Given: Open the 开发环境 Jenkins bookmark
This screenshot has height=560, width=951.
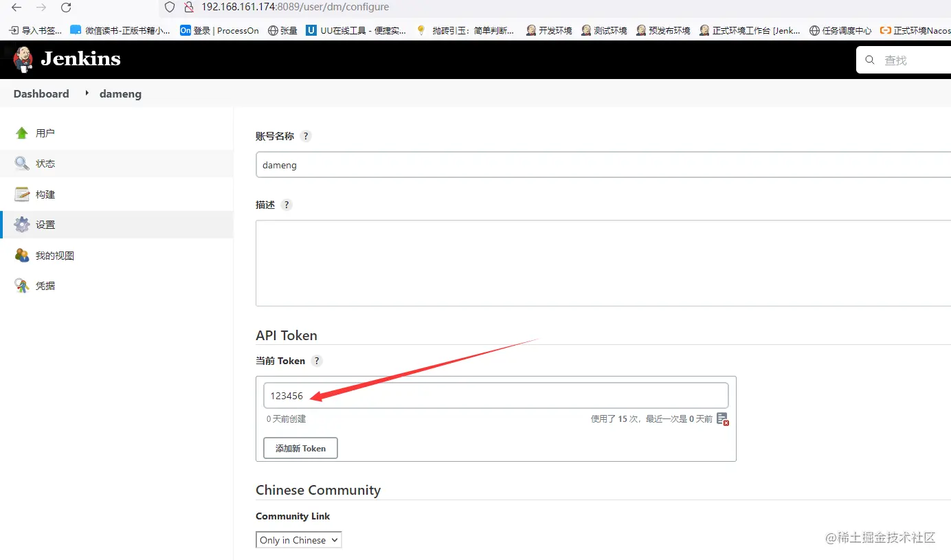Looking at the screenshot, I should [548, 30].
